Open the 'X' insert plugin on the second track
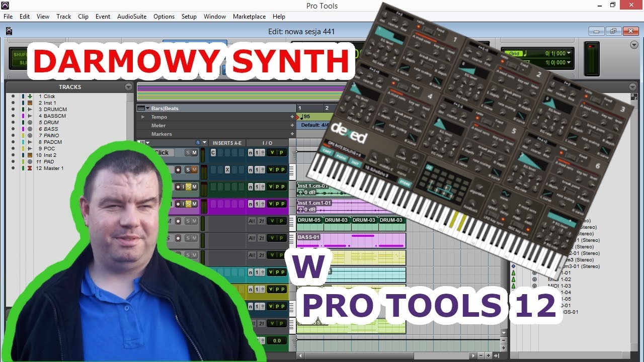This screenshot has width=644, height=362. pyautogui.click(x=227, y=169)
